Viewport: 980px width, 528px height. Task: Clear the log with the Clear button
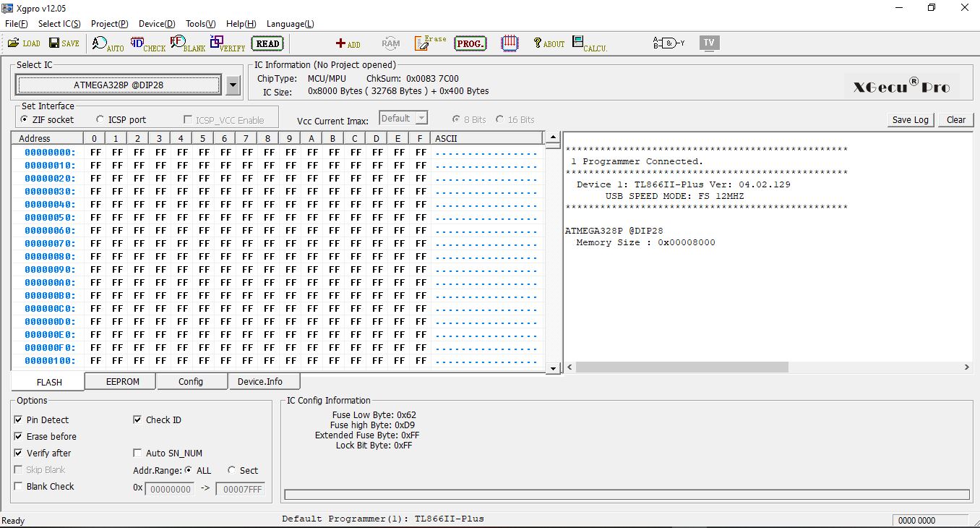point(956,120)
